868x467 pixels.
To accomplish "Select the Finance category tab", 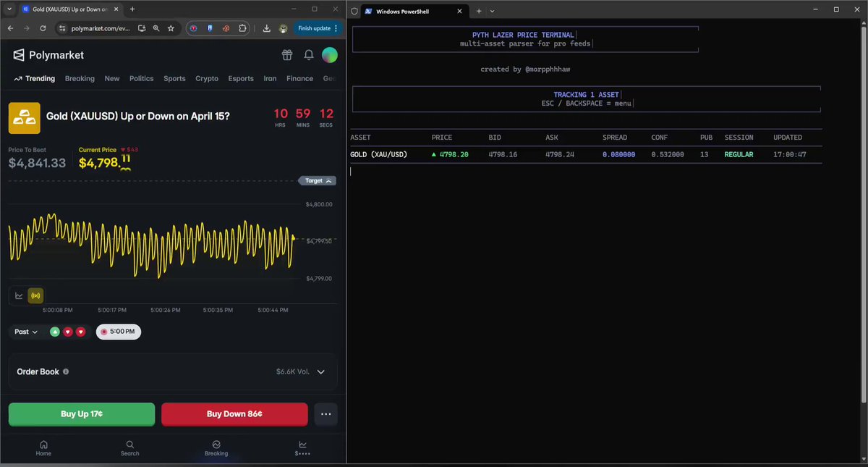I will pos(299,78).
